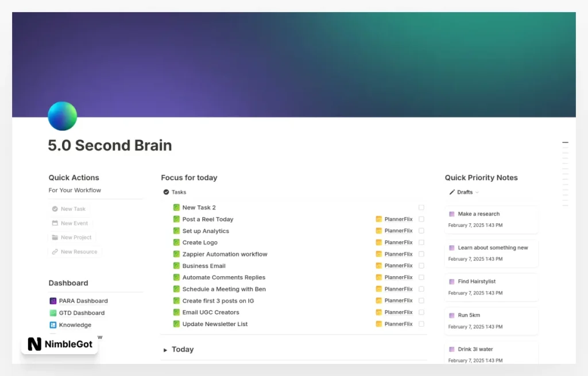
Task: Check the checkbox next to New Task 2
Action: click(x=421, y=207)
